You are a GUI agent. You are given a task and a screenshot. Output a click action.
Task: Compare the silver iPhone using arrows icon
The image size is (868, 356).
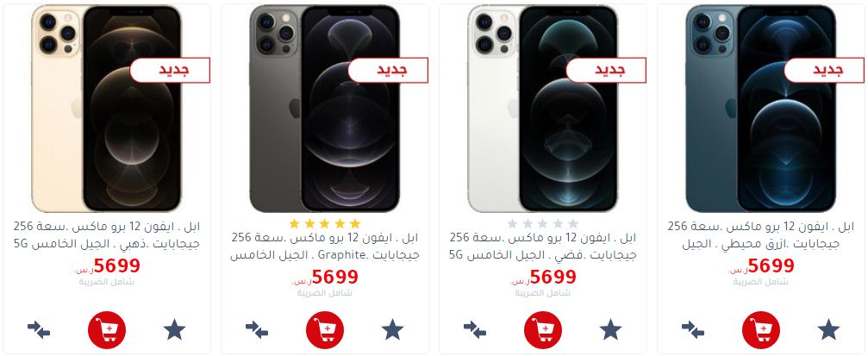[475, 330]
